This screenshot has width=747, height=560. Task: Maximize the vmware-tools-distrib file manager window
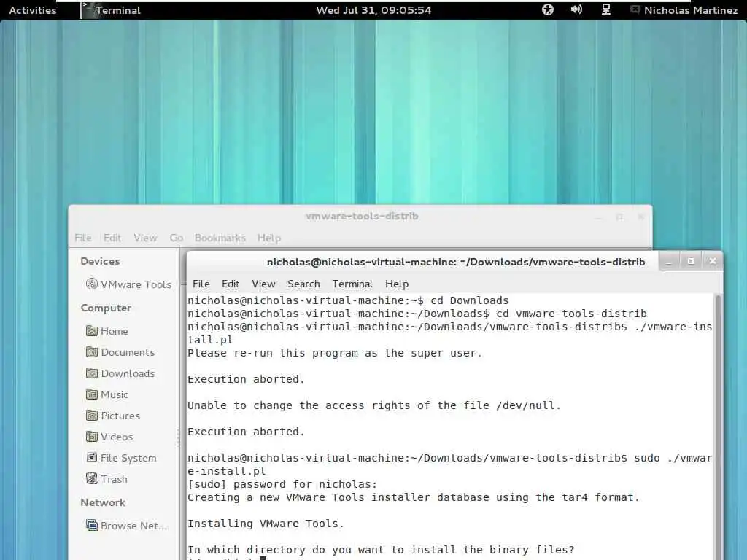(619, 217)
